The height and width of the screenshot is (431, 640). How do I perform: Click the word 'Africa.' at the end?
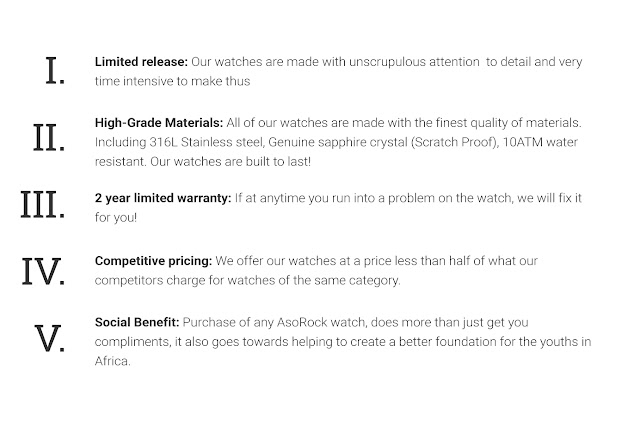coord(113,361)
